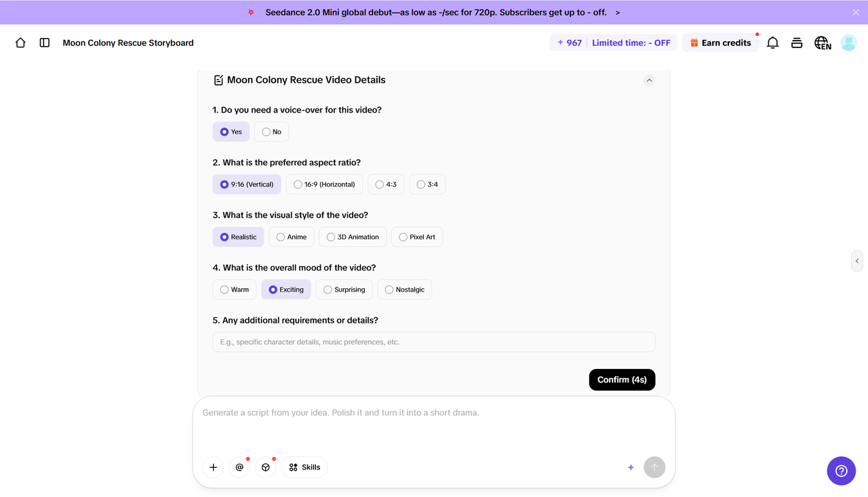Click the sparkle enhance prompt icon

pos(631,467)
